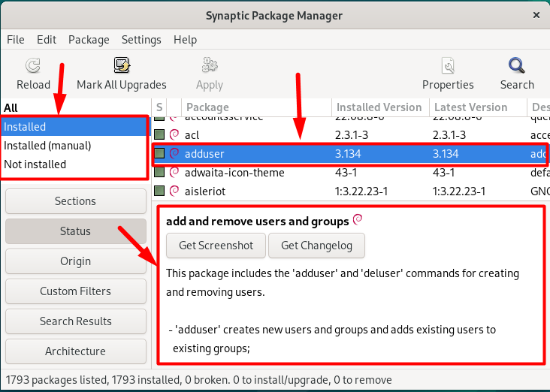Click the Mark All Upgrades icon
550x392 pixels.
click(x=122, y=65)
